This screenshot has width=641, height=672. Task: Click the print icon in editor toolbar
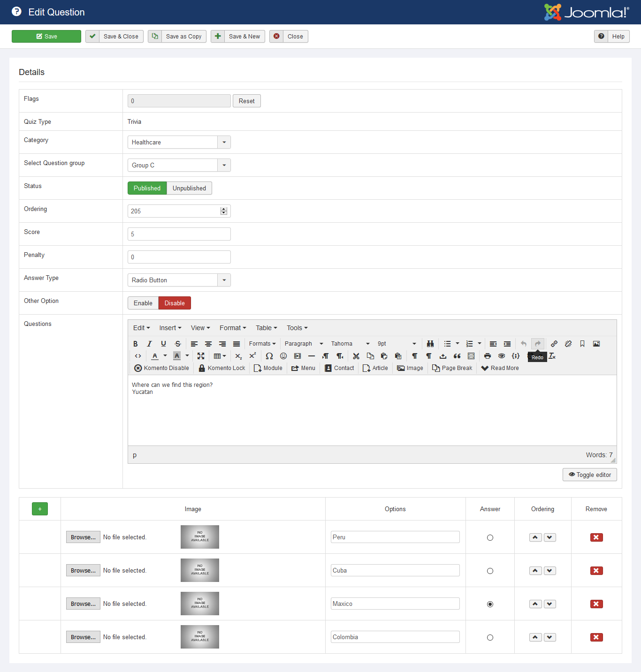point(488,356)
